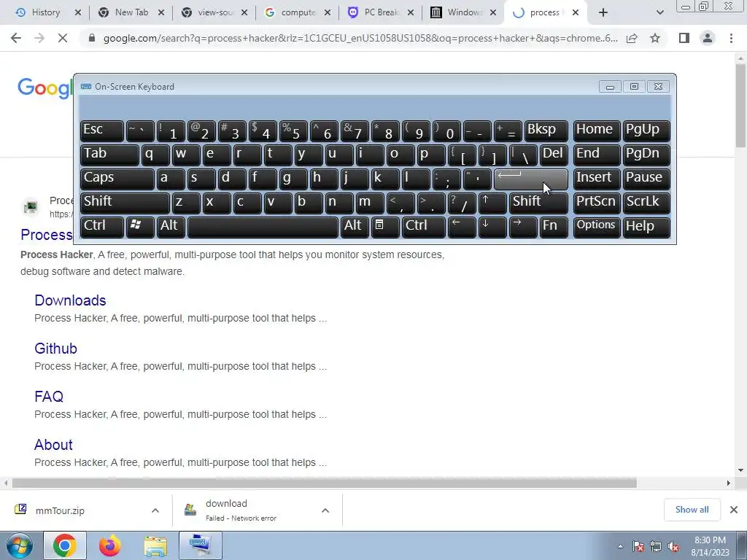The image size is (747, 560).
Task: Open Options on the On-Screen Keyboard
Action: [x=597, y=227]
